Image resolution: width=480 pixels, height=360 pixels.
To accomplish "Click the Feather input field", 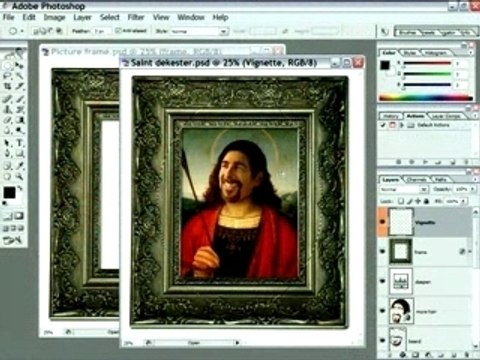I will tap(102, 31).
